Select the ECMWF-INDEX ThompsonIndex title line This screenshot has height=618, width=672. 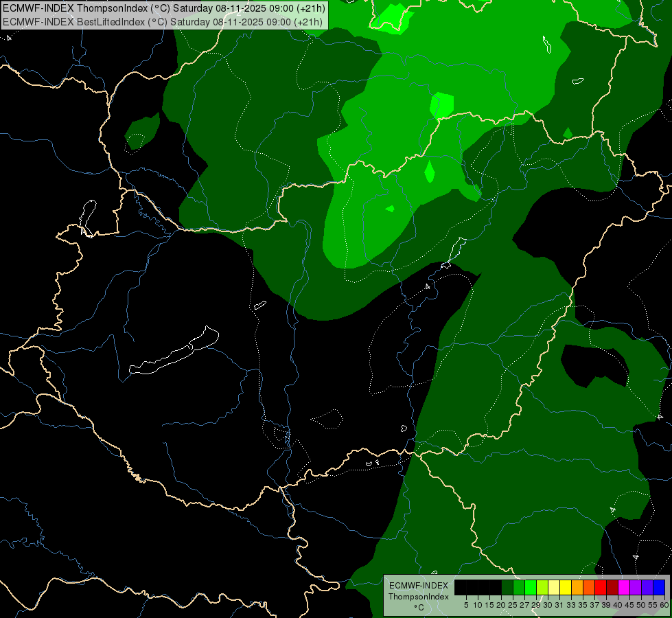coord(164,8)
